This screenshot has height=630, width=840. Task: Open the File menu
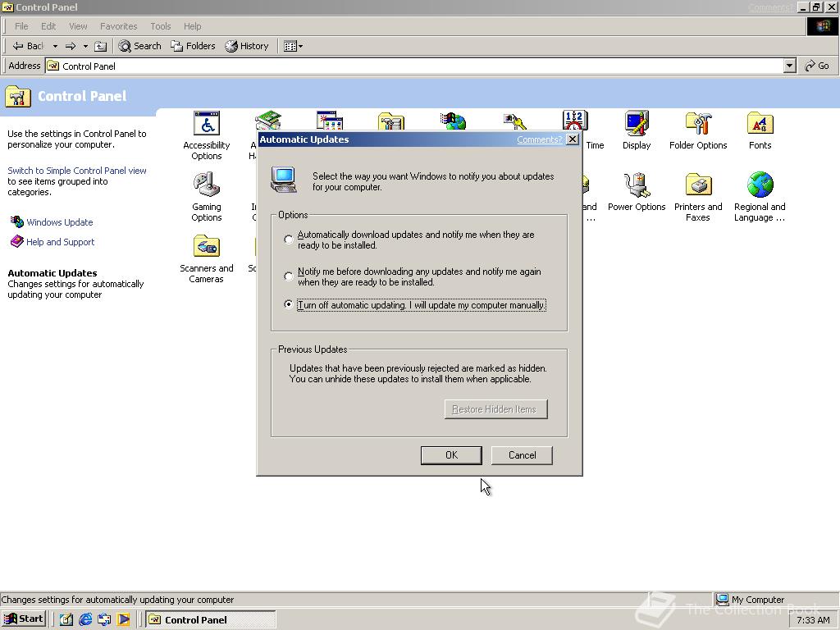point(21,26)
